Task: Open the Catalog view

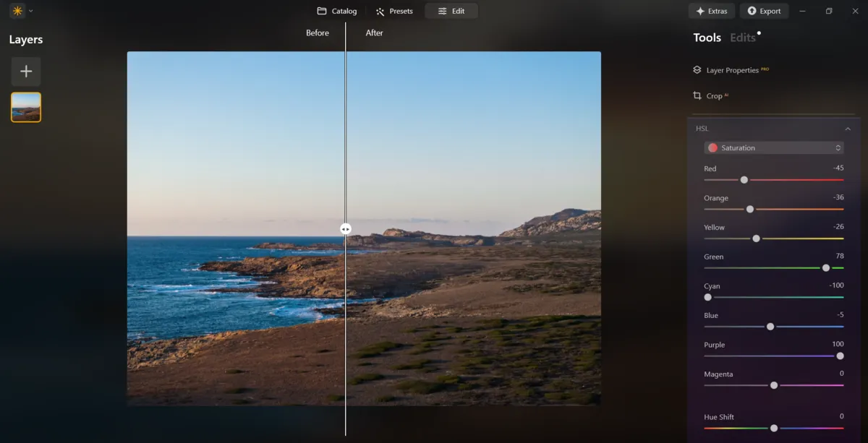Action: pyautogui.click(x=336, y=11)
